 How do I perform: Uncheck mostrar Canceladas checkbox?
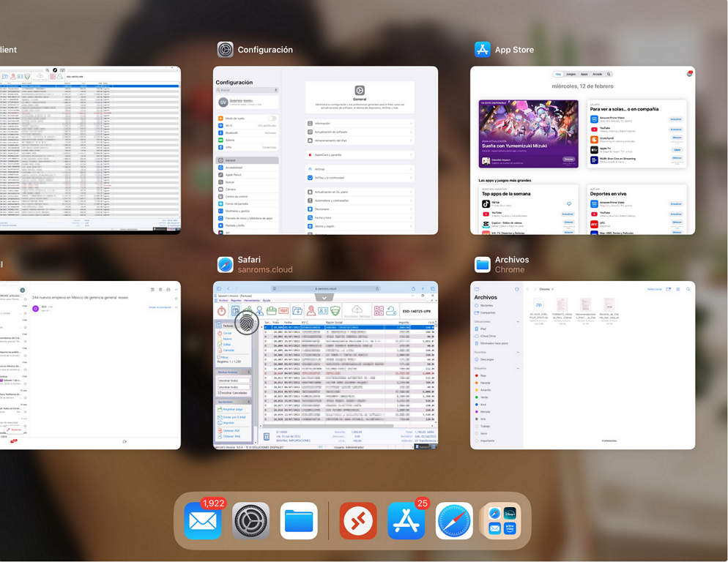point(219,393)
